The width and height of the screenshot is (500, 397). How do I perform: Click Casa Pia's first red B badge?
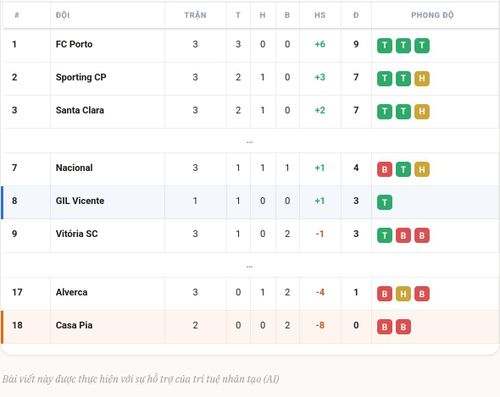[x=384, y=327]
